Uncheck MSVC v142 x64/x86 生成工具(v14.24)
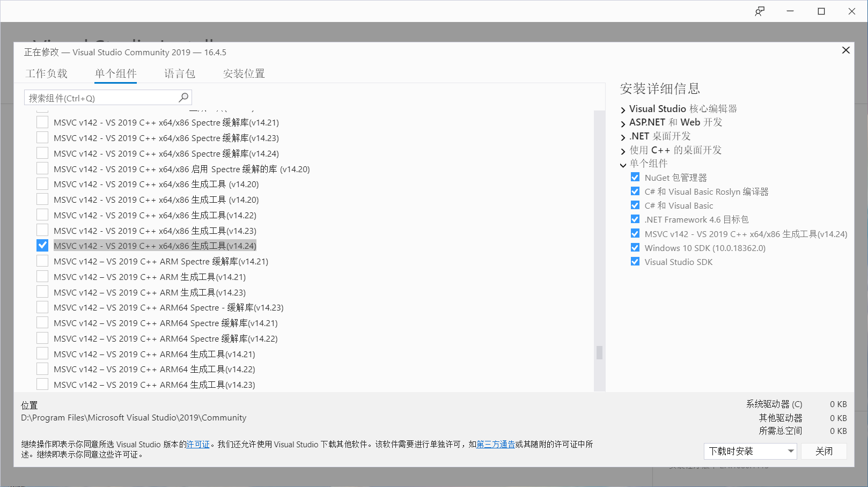The width and height of the screenshot is (868, 487). point(42,245)
